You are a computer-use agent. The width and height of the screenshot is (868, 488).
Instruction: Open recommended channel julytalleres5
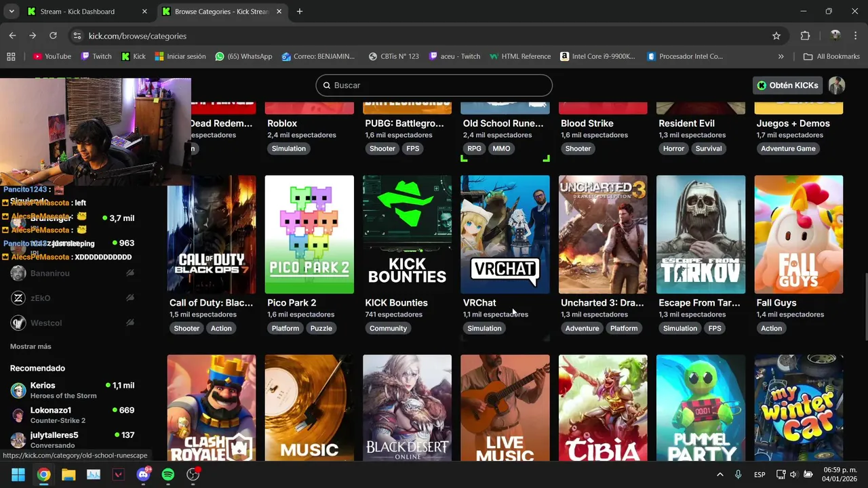click(x=73, y=439)
